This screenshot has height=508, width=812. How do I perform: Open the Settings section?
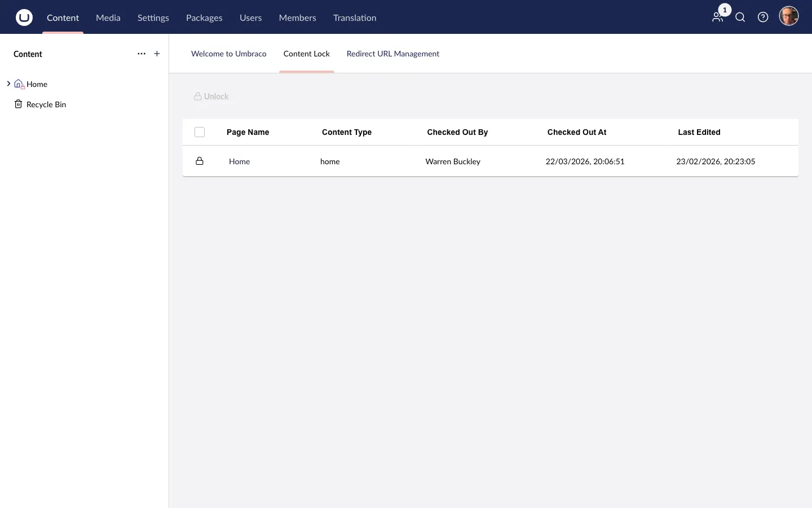(x=153, y=17)
